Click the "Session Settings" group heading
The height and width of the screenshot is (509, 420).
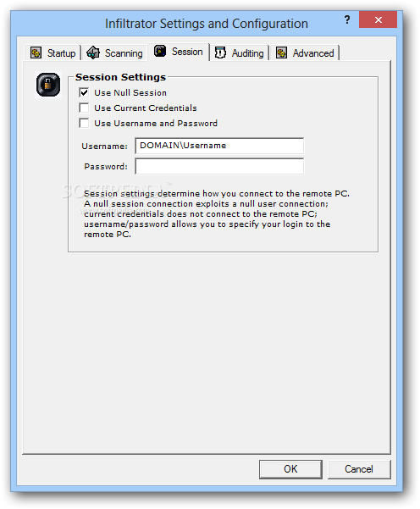tap(120, 77)
